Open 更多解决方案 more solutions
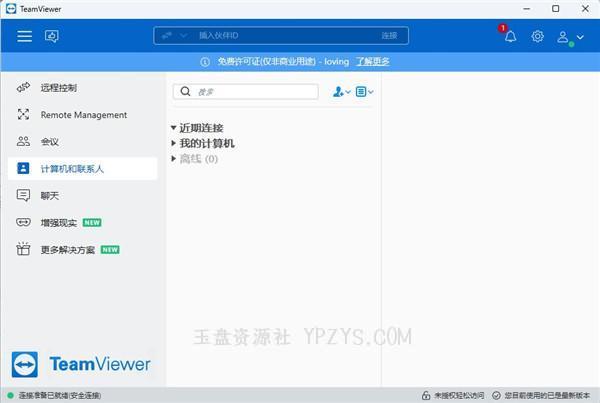The height and width of the screenshot is (403, 600). point(83,250)
